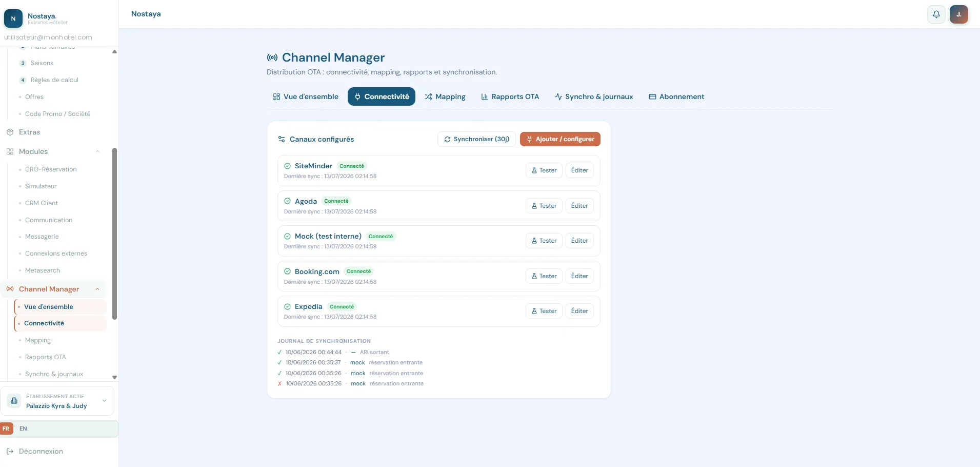980x467 pixels.
Task: Test the Expedia connection
Action: click(544, 311)
